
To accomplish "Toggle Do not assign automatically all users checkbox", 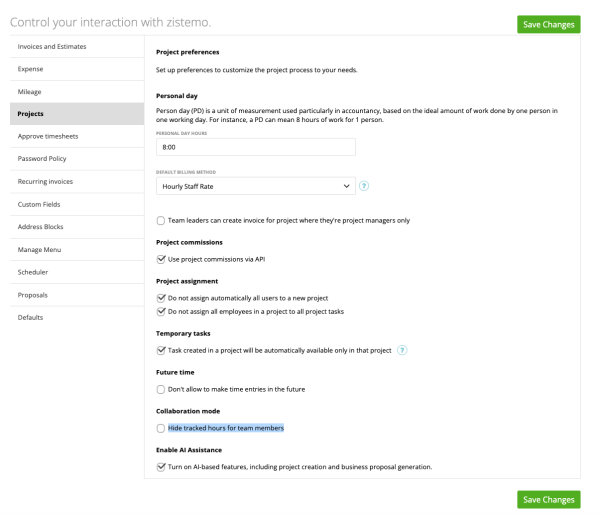I will click(161, 298).
